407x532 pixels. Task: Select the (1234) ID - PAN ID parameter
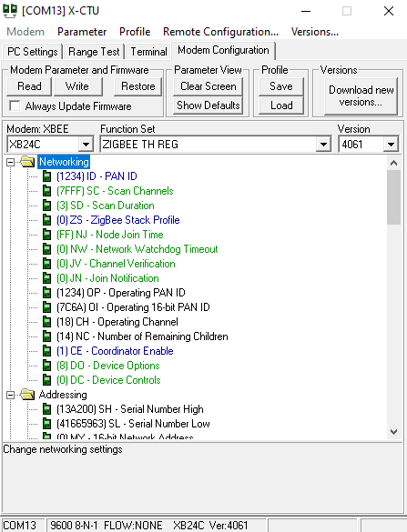(97, 176)
